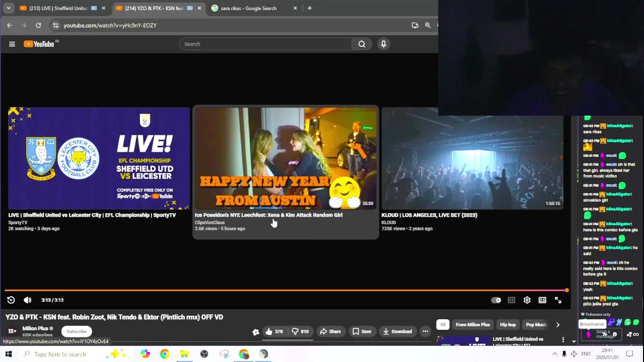This screenshot has height=362, width=644.
Task: Expand the tab search dropdown
Action: click(9, 8)
